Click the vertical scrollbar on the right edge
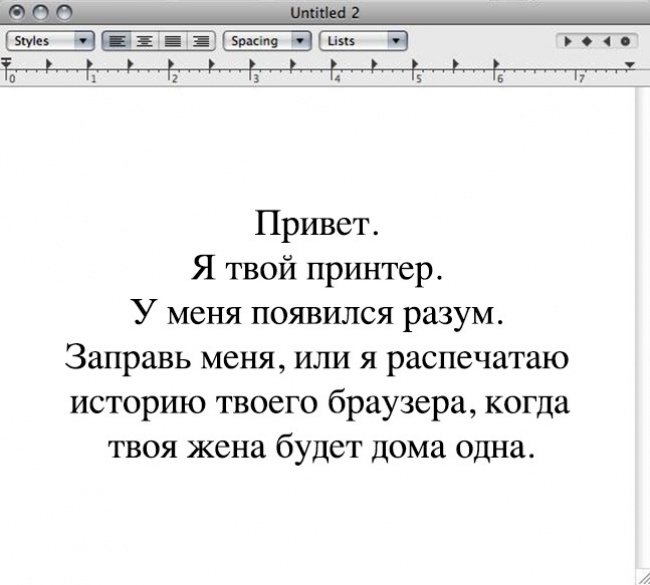 point(642,330)
